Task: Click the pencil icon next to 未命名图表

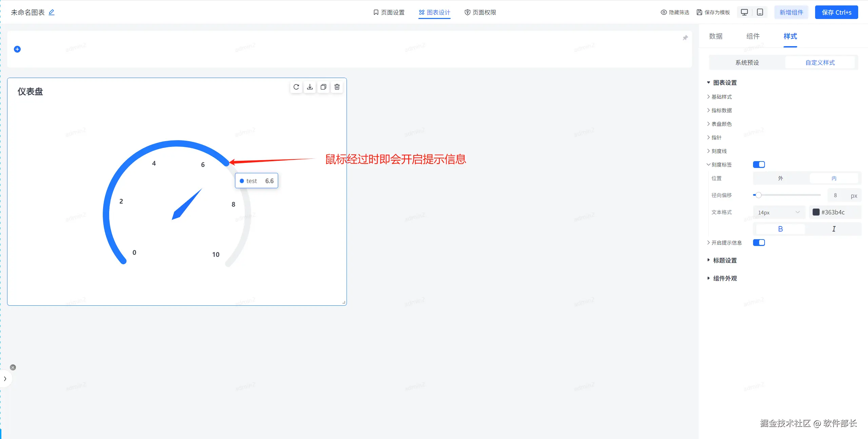Action: point(52,12)
